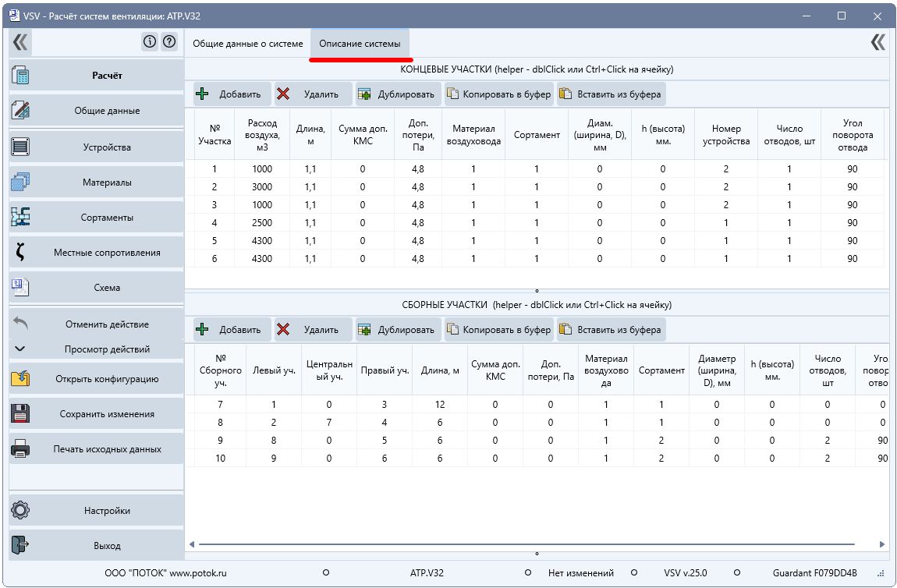Open Местные сопротивления section
The image size is (897, 588).
pos(96,252)
